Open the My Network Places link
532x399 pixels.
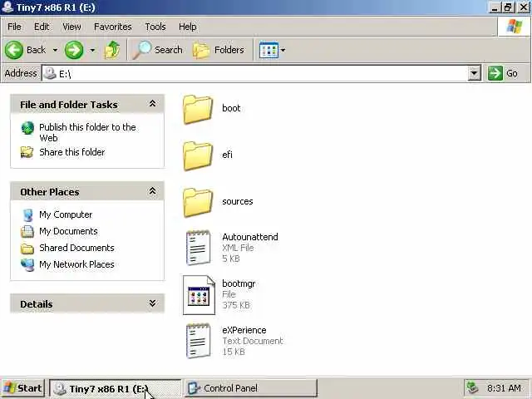coord(76,264)
